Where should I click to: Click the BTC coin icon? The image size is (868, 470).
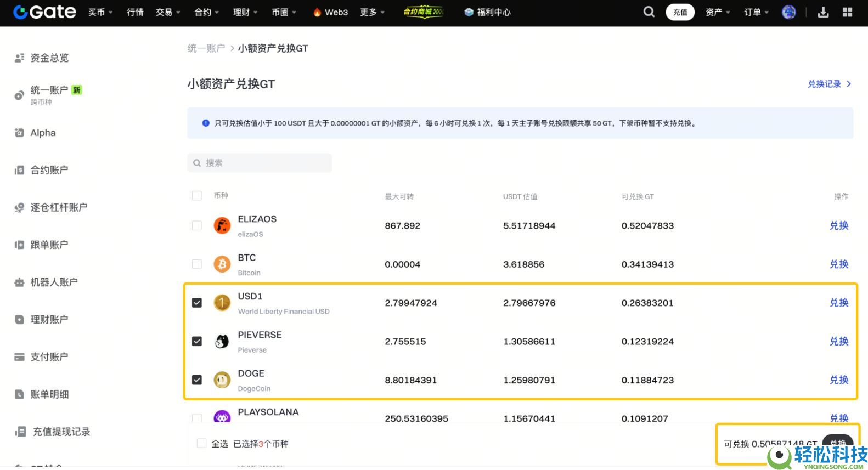[222, 264]
